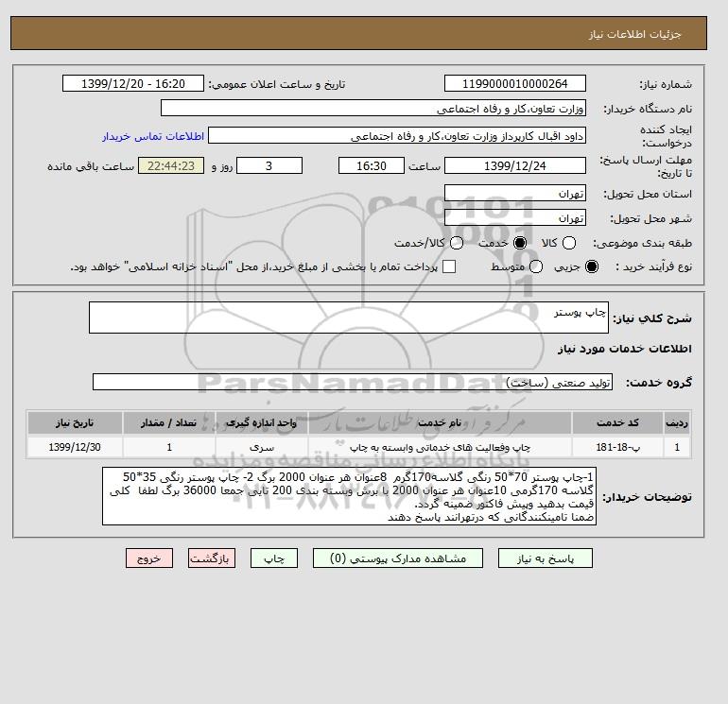Select the کالا/خدمت radio button
Image resolution: width=728 pixels, height=704 pixels.
(x=457, y=243)
